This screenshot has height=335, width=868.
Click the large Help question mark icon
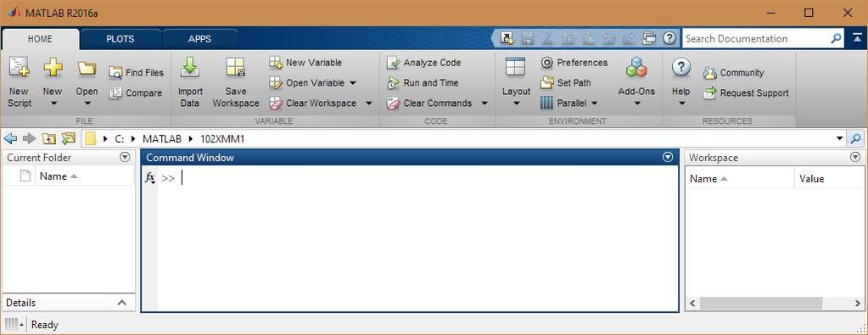pos(680,68)
